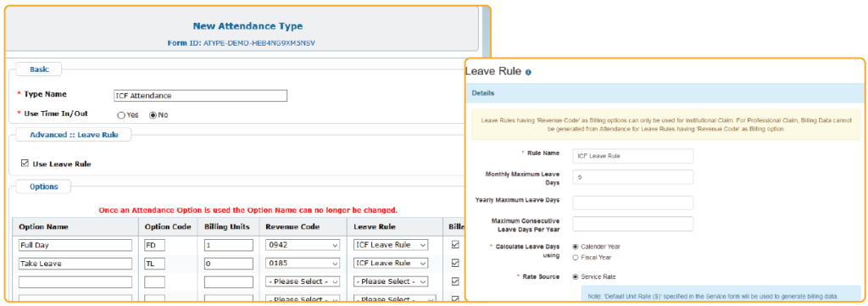Select the Fiscal Year radio option

(576, 258)
